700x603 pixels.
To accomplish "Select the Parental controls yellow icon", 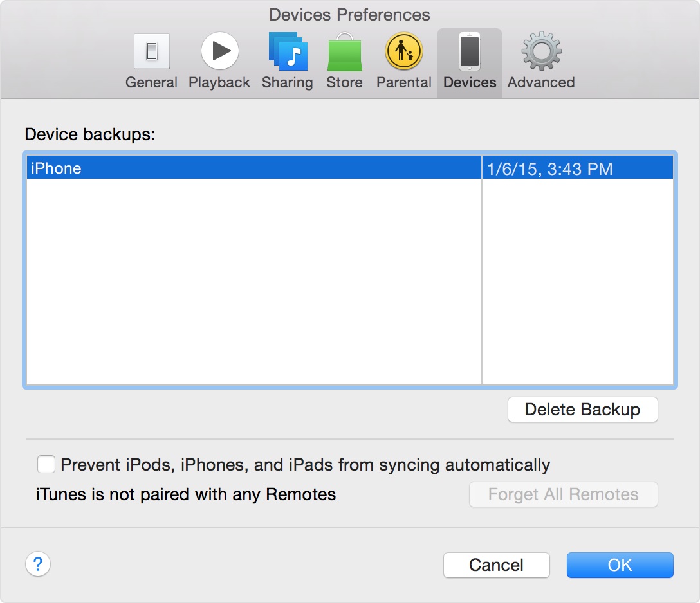I will point(403,52).
